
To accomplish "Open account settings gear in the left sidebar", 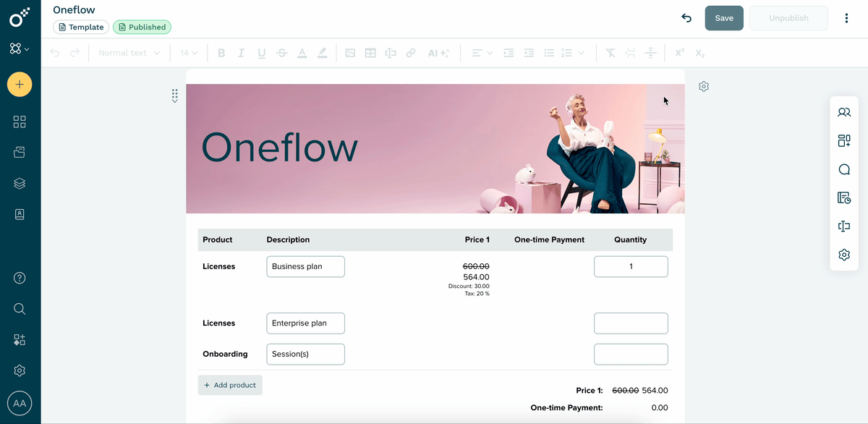I will point(20,370).
